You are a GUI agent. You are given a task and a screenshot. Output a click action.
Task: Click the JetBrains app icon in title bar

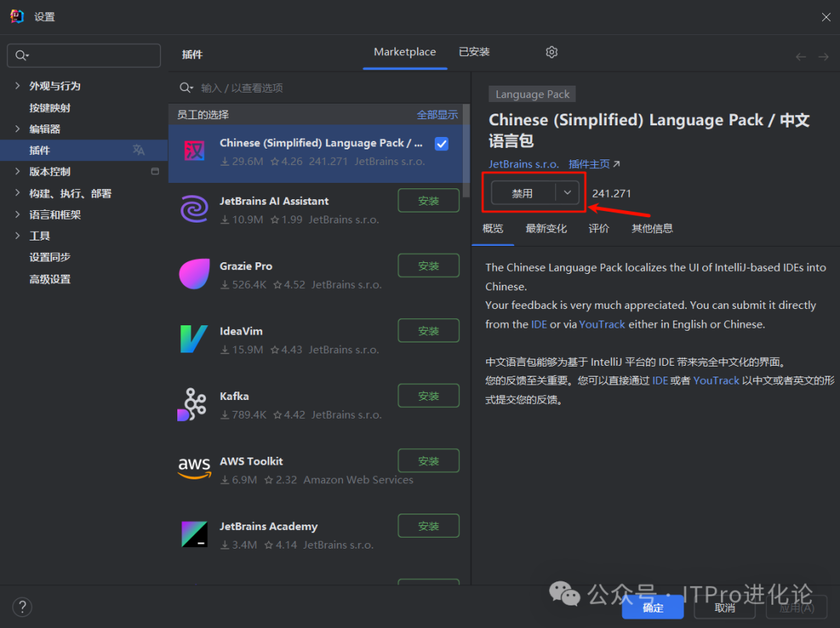click(x=16, y=16)
